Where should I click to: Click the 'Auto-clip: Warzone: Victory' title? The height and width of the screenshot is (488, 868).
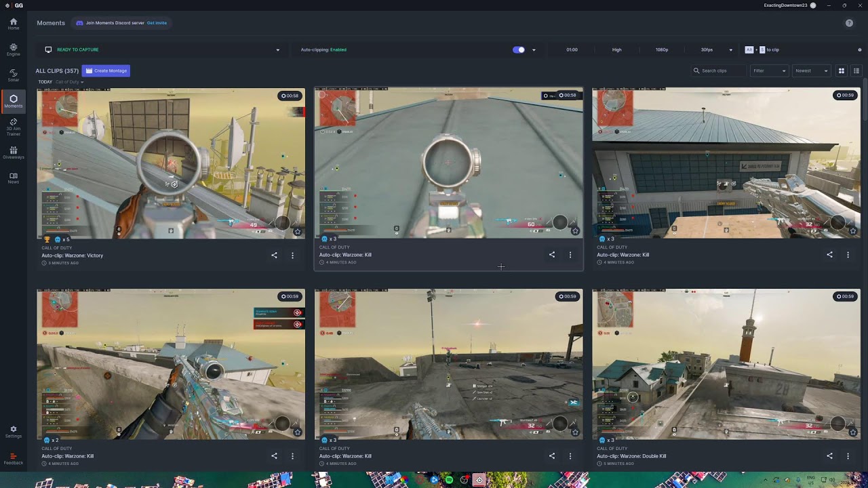click(73, 256)
